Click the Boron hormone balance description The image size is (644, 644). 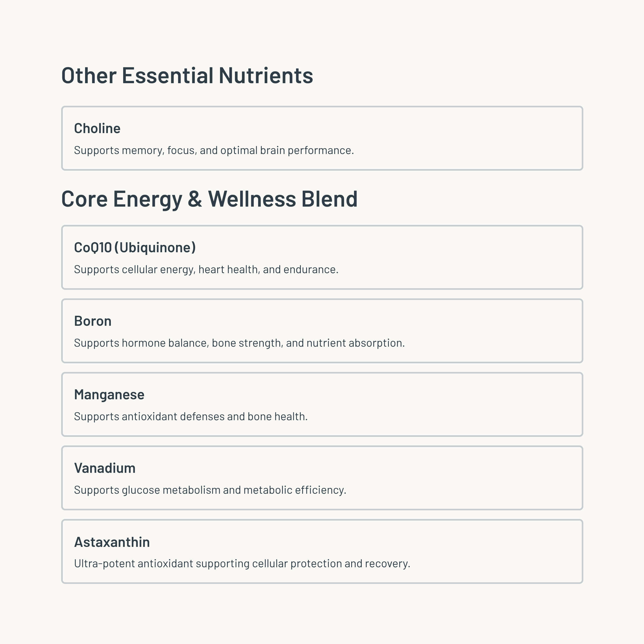tap(239, 343)
